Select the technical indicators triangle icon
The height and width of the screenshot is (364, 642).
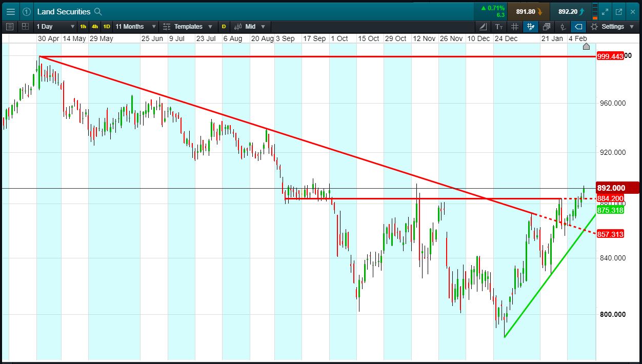tap(483, 26)
